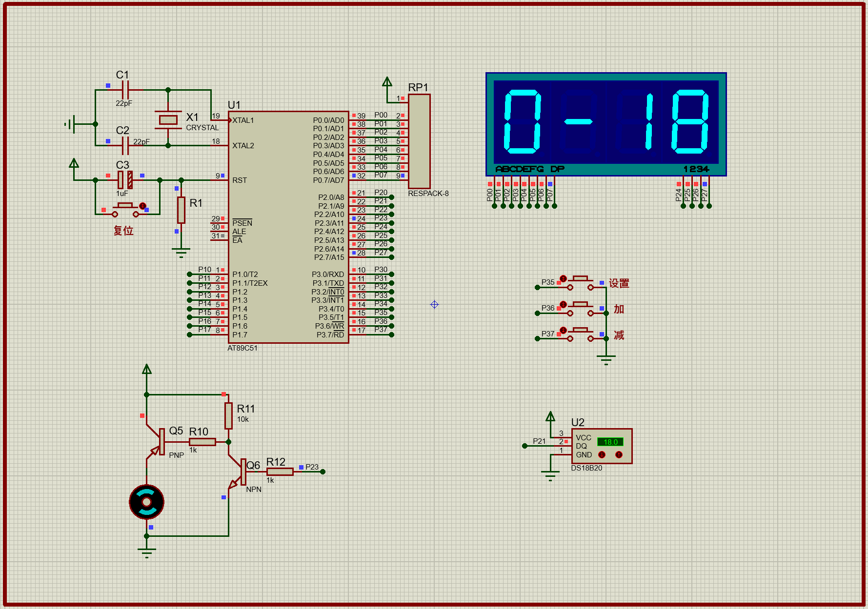This screenshot has width=868, height=609.
Task: Select the C3 1uF electrolytic capacitor
Action: [x=125, y=180]
